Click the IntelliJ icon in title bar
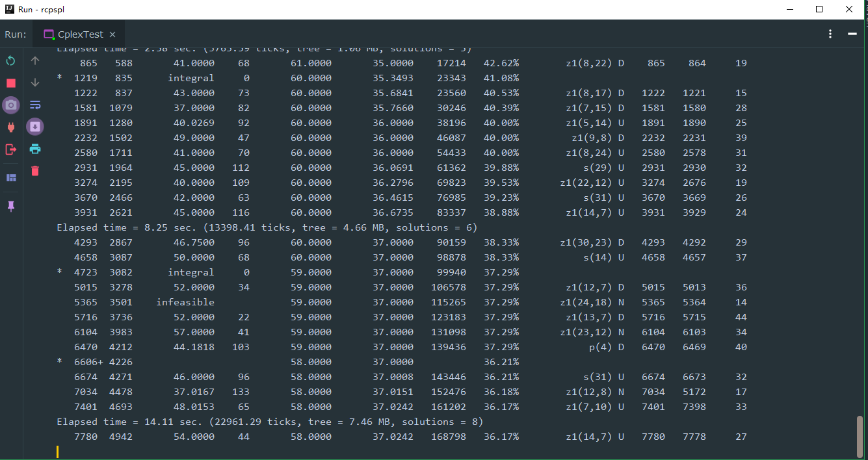This screenshot has height=460, width=868. 10,9
